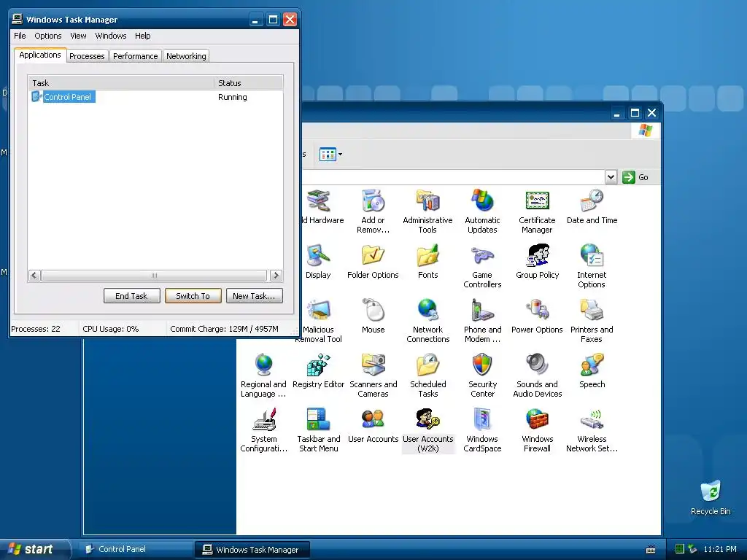This screenshot has height=560, width=747.
Task: Sort by Task column header
Action: [x=121, y=83]
